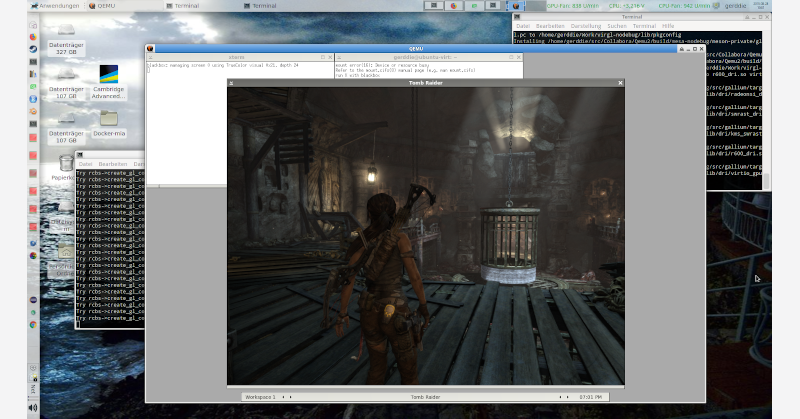This screenshot has height=419, width=800.
Task: Click Firefox icon in top panel switcher
Action: point(454,6)
